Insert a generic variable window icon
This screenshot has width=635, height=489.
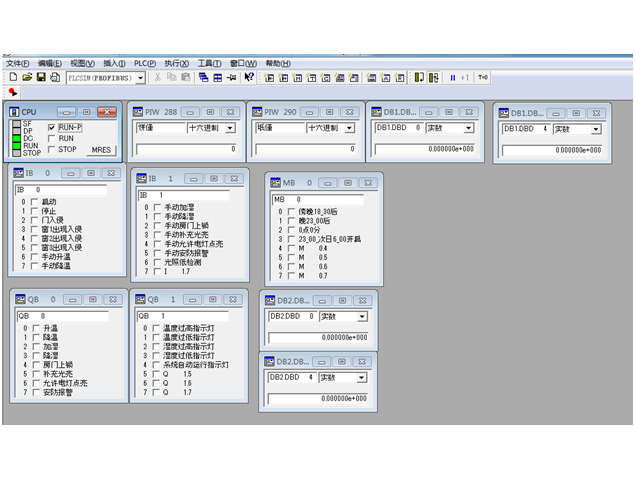coord(340,77)
